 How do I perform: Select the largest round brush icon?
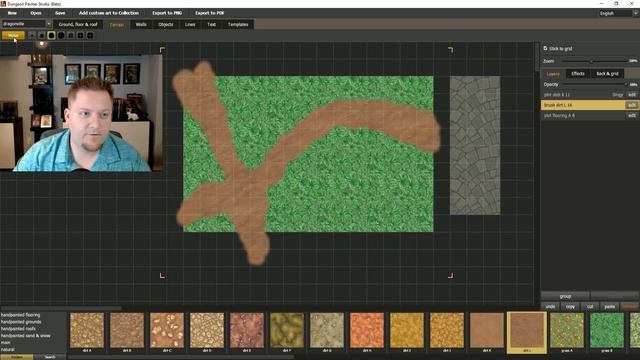coord(61,36)
